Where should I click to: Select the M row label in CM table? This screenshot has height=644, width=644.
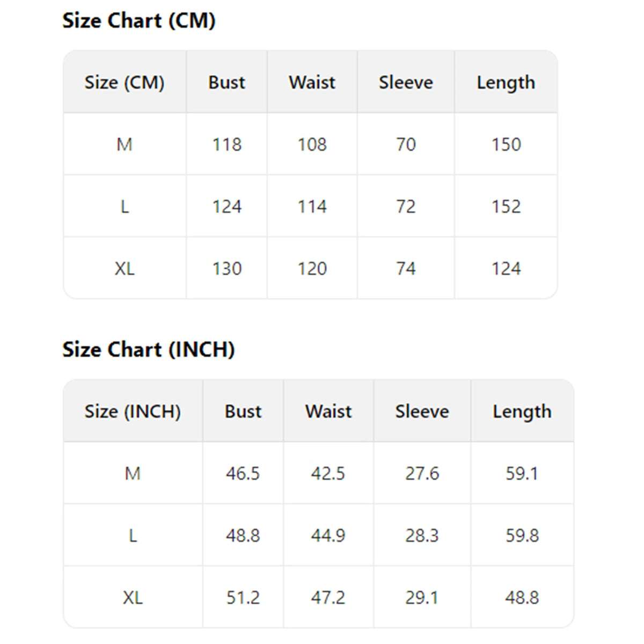coord(125,144)
